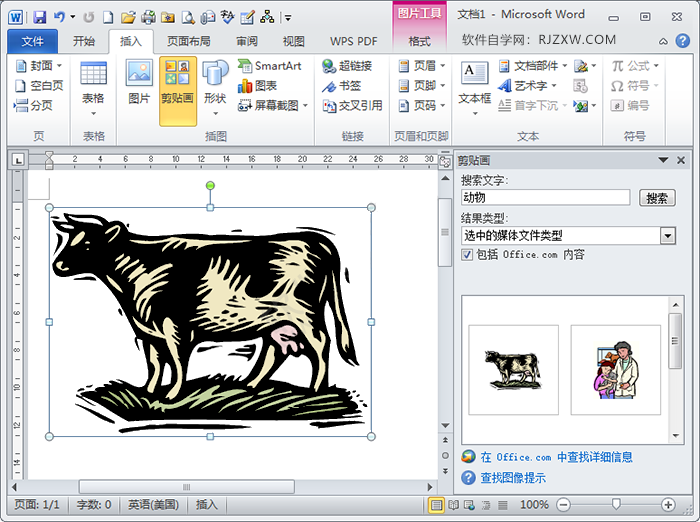Click the spelling check icon in quick access toolbar

pos(228,17)
